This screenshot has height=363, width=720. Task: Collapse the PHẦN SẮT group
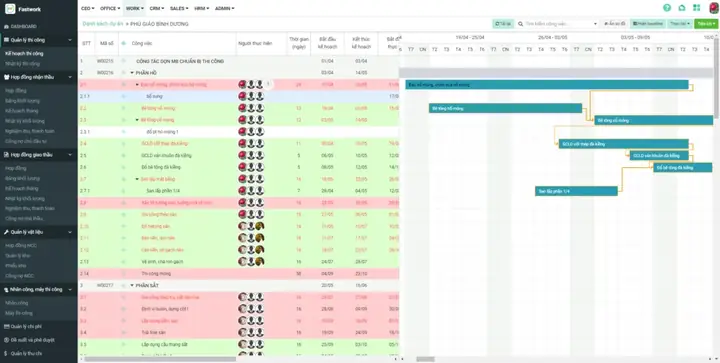(132, 285)
